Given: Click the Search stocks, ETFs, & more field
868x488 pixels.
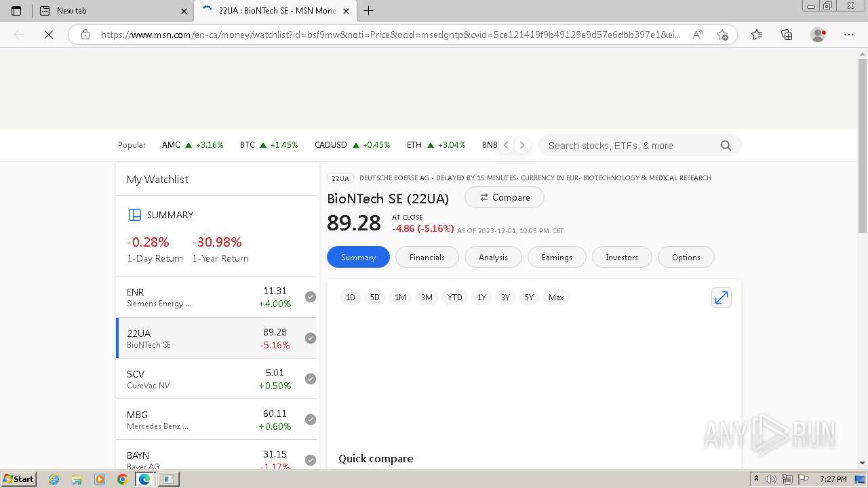Looking at the screenshot, I should point(631,146).
